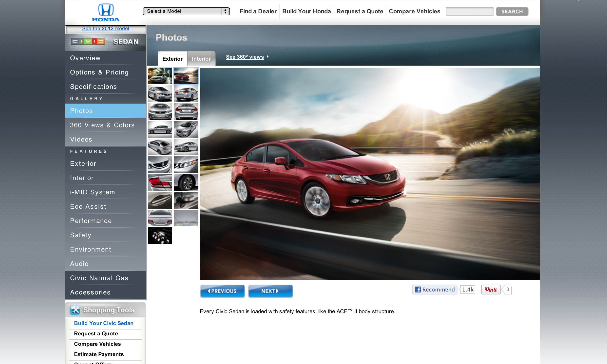
Task: Click Estimate Payments link
Action: point(99,354)
